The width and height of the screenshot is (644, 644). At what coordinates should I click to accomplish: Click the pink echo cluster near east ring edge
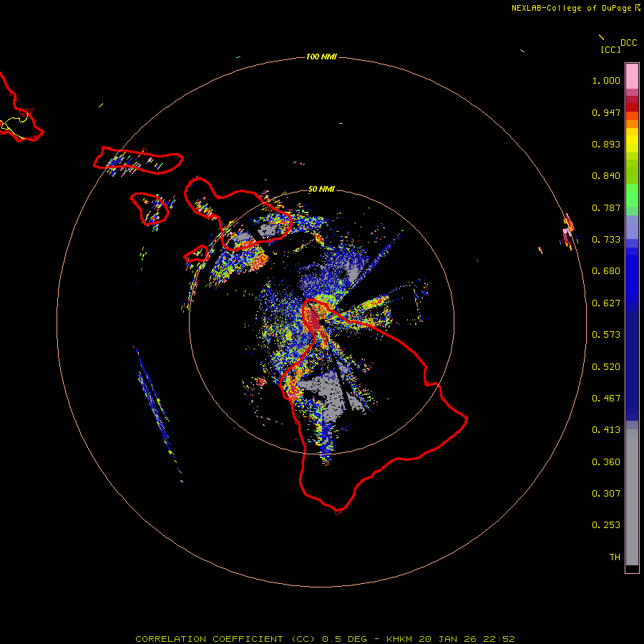(x=568, y=231)
